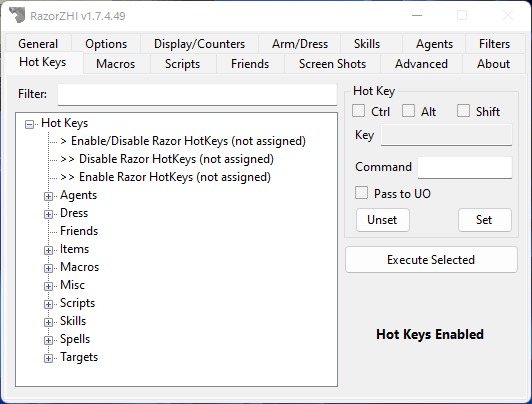Click the Command input field
Screen dimensions: 532x404
[x=464, y=167]
